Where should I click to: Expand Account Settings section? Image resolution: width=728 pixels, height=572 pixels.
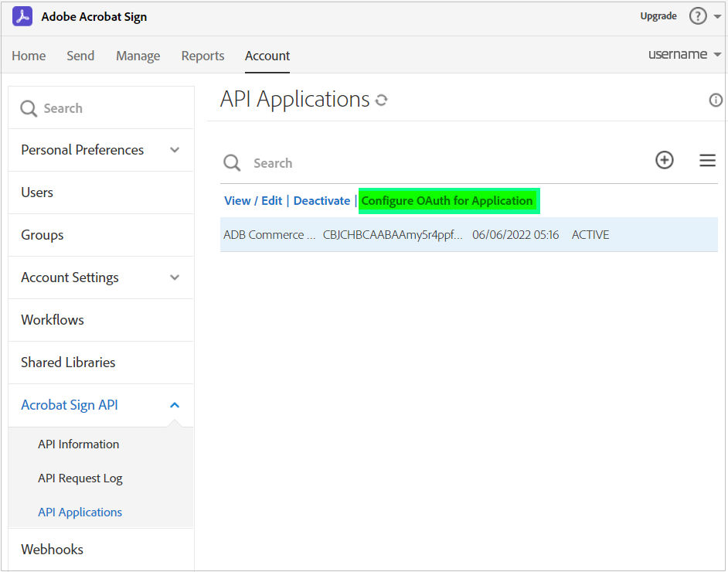(175, 277)
